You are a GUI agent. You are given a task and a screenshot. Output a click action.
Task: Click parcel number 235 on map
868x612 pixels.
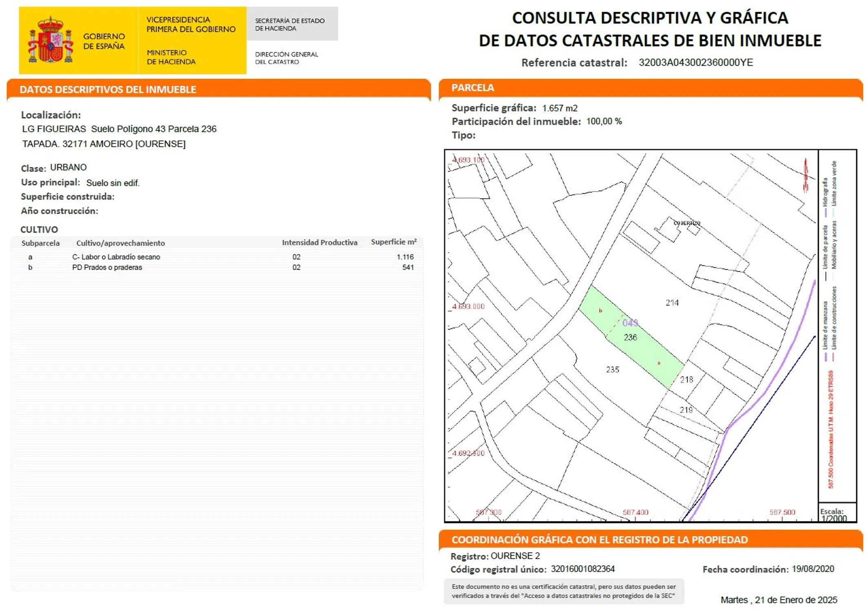point(613,370)
